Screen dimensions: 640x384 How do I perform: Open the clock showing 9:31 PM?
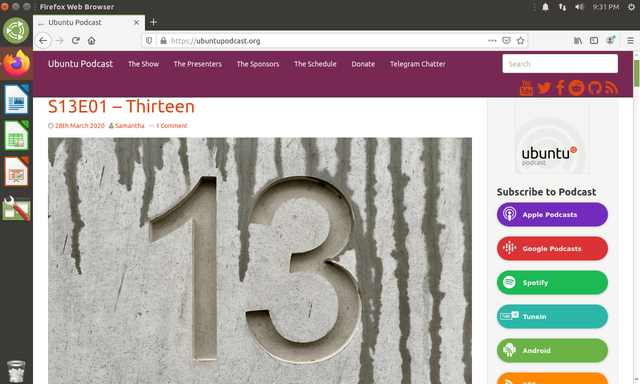point(606,7)
